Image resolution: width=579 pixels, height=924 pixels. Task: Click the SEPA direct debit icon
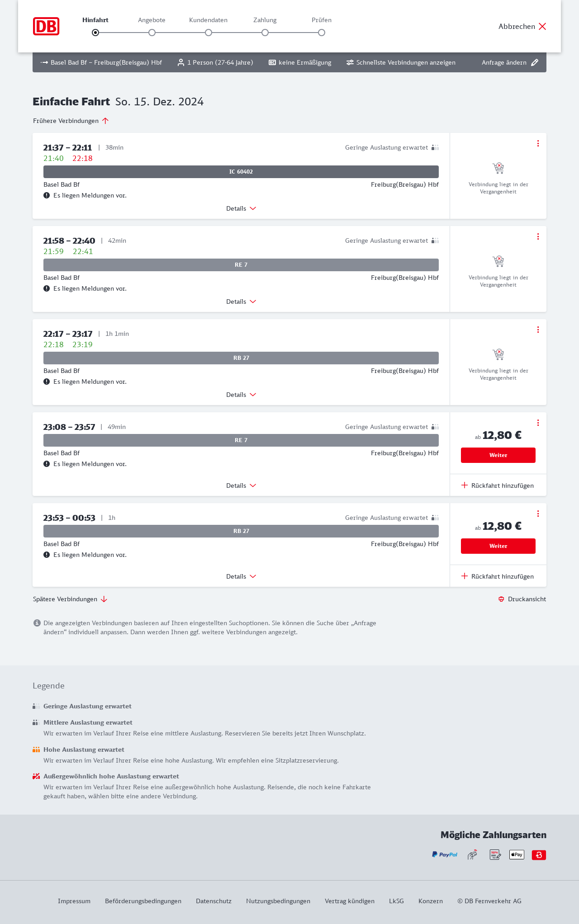click(495, 854)
